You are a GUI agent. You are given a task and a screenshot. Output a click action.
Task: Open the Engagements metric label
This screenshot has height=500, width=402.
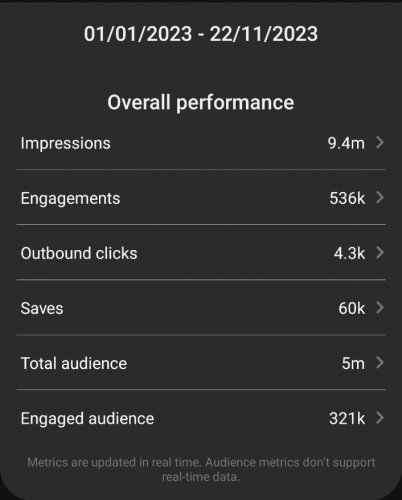point(70,199)
